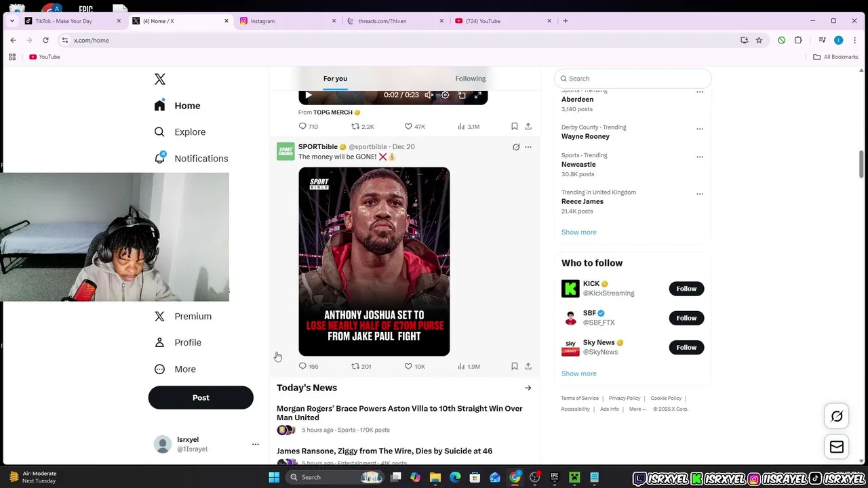The width and height of the screenshot is (868, 488).
Task: Open the Premium page
Action: pyautogui.click(x=183, y=317)
